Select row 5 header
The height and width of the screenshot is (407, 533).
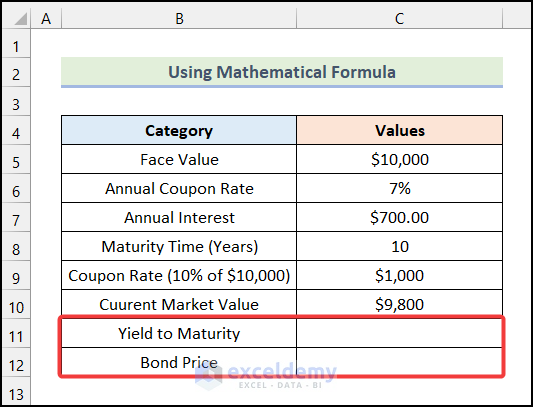[x=16, y=162]
